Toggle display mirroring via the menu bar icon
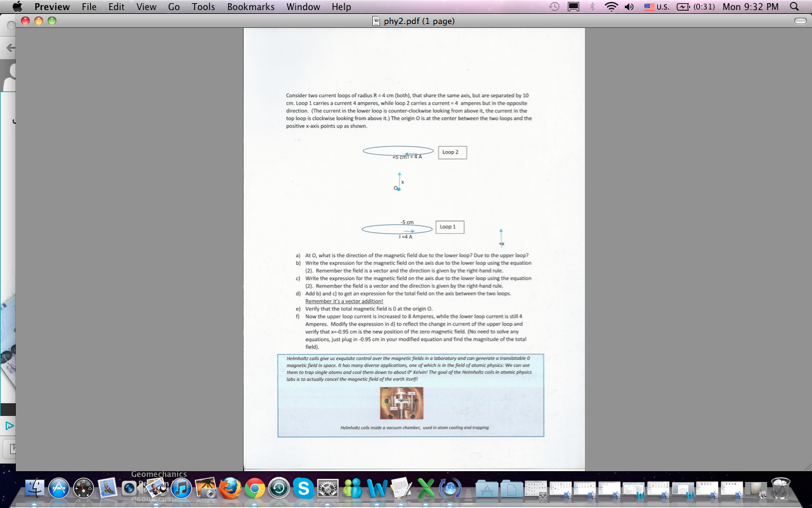 click(x=572, y=7)
